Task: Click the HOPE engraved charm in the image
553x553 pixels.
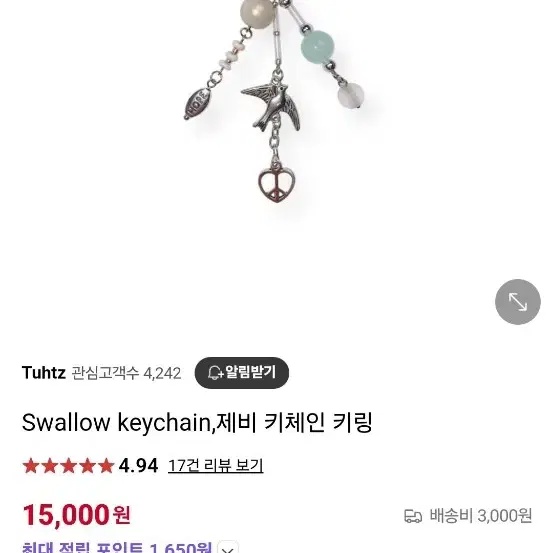Action: click(x=197, y=104)
